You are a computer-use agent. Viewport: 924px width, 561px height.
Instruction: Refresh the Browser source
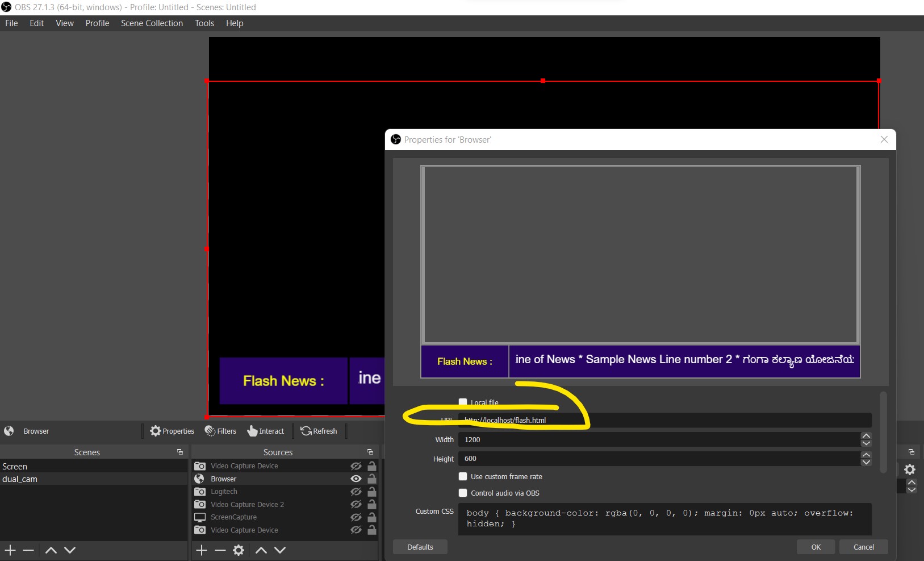319,431
